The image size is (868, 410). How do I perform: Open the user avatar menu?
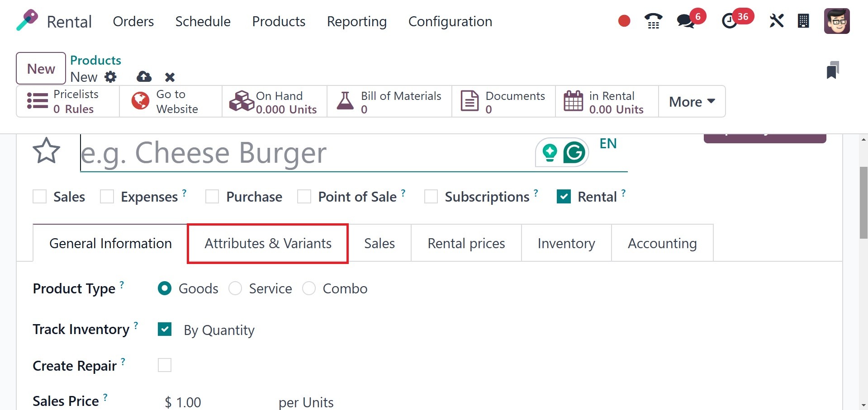[836, 21]
